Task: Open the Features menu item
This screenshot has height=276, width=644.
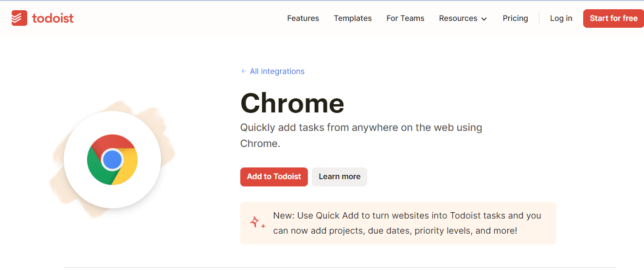Action: click(303, 18)
